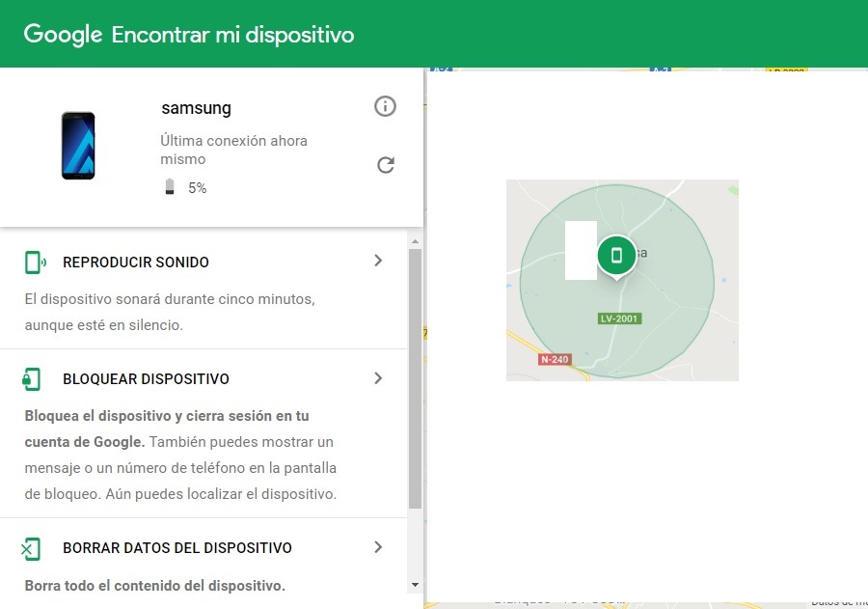Click the Google logo in header
The image size is (868, 609).
click(x=63, y=35)
